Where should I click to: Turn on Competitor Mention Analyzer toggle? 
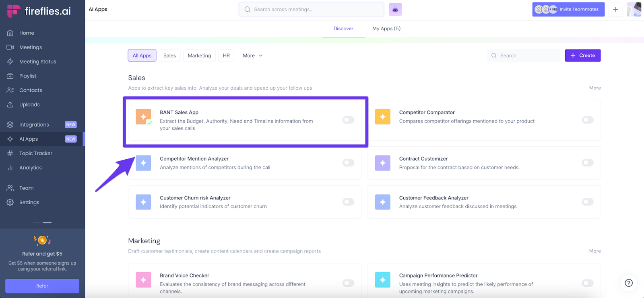[348, 162]
